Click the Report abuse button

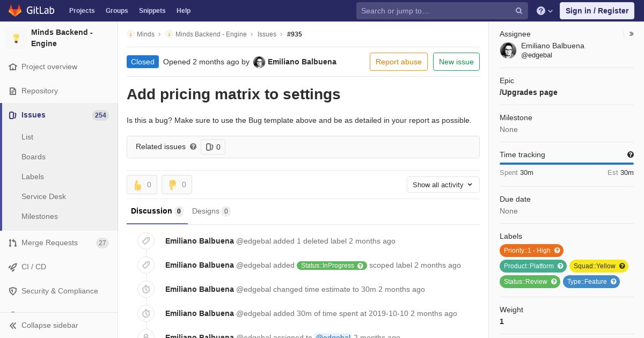coord(398,62)
